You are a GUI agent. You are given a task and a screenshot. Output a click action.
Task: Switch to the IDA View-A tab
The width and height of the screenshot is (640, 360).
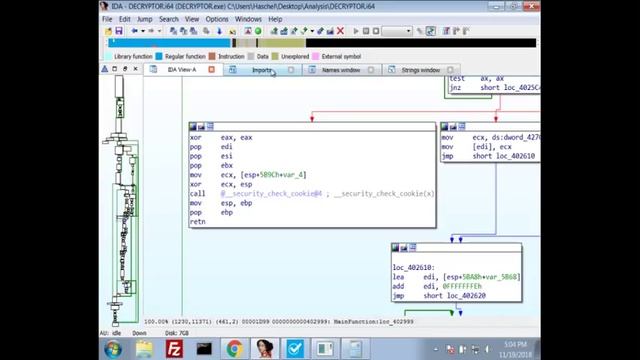182,70
